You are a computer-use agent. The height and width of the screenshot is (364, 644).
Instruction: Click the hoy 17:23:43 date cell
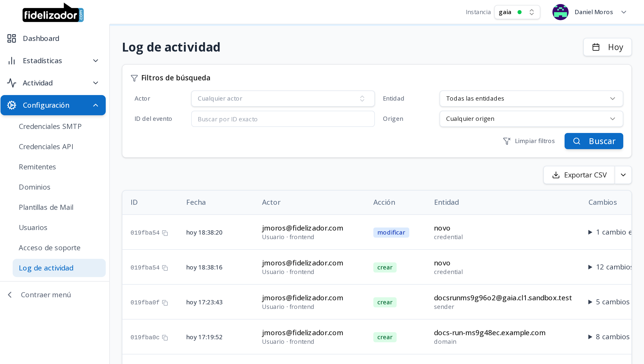pos(204,302)
